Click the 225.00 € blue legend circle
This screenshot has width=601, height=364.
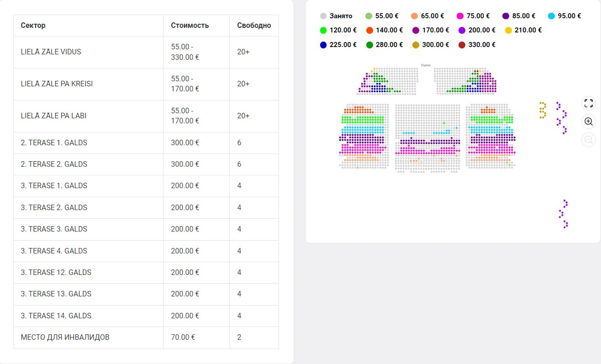[x=323, y=45]
